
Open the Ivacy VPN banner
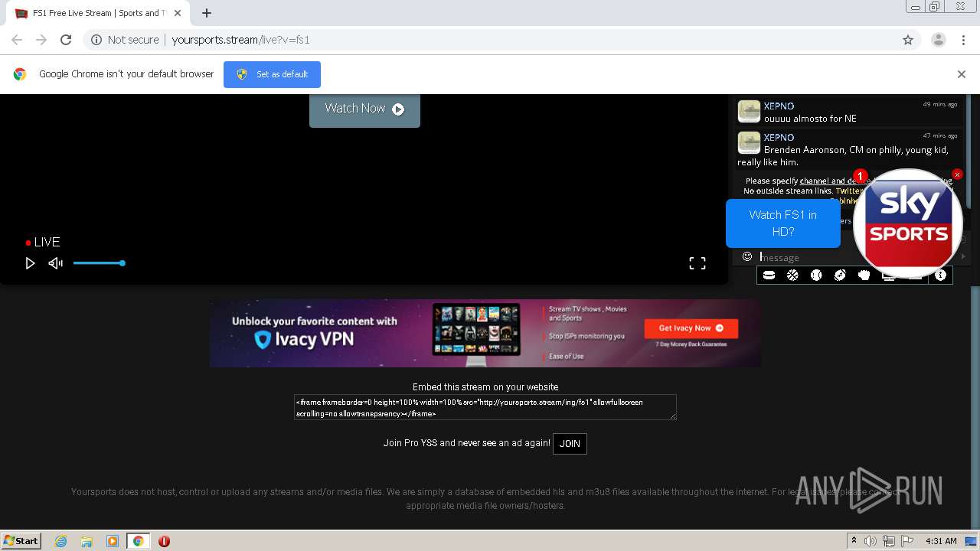[x=485, y=333]
